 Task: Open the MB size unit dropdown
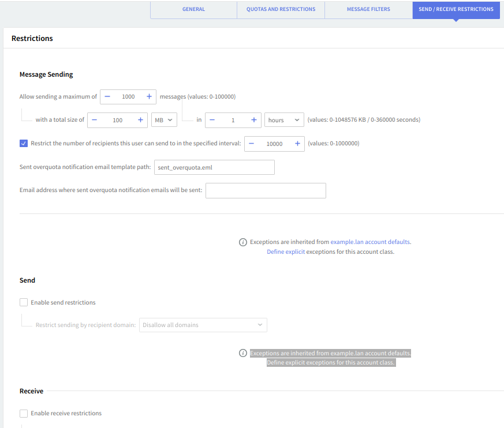pyautogui.click(x=164, y=120)
